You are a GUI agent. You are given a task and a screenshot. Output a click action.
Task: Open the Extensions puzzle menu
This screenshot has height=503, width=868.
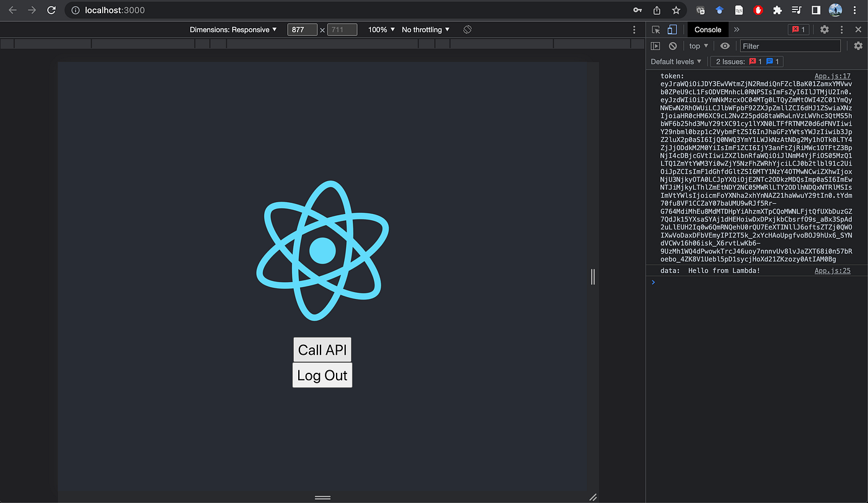[x=777, y=11]
